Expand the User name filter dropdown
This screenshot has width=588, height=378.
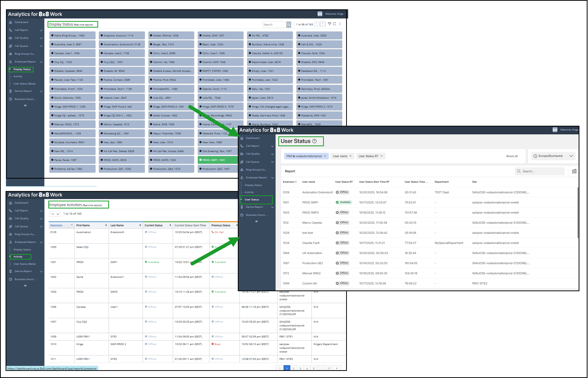(342, 156)
